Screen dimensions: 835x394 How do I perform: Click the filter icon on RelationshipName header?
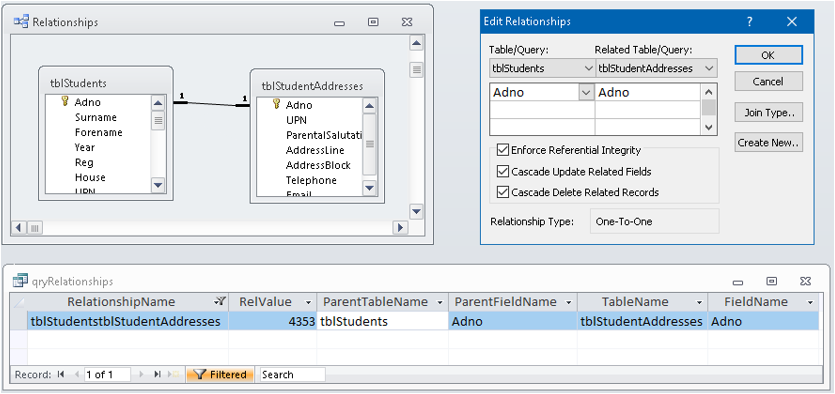pos(220,301)
